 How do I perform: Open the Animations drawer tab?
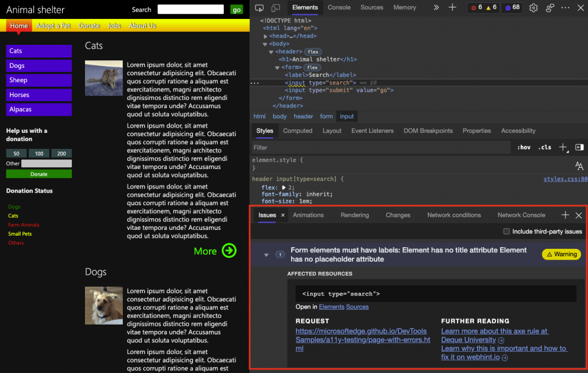pos(308,215)
